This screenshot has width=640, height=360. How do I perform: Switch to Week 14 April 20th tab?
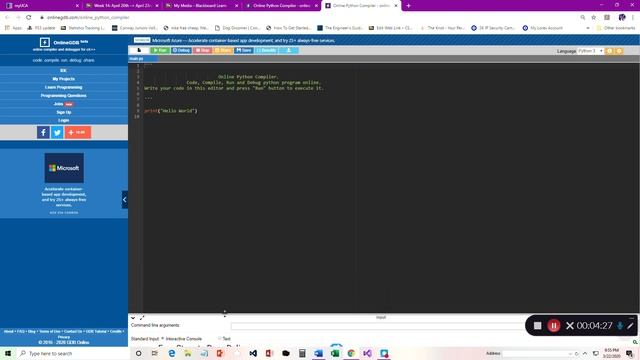point(122,6)
